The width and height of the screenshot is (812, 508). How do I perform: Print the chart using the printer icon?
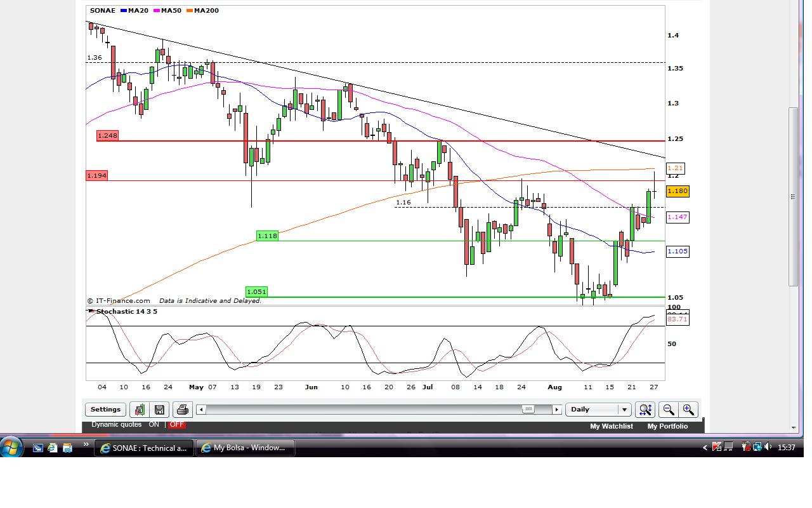[x=183, y=410]
